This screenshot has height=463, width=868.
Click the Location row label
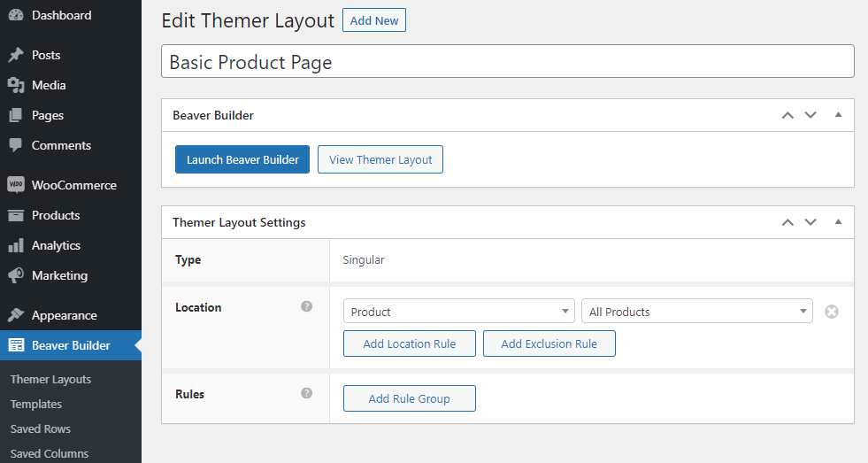pyautogui.click(x=198, y=307)
